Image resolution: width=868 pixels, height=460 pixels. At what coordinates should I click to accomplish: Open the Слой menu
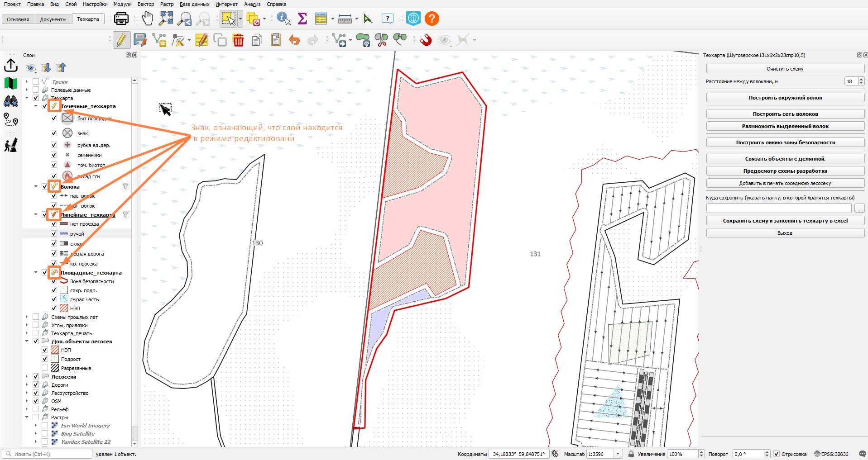[x=71, y=4]
